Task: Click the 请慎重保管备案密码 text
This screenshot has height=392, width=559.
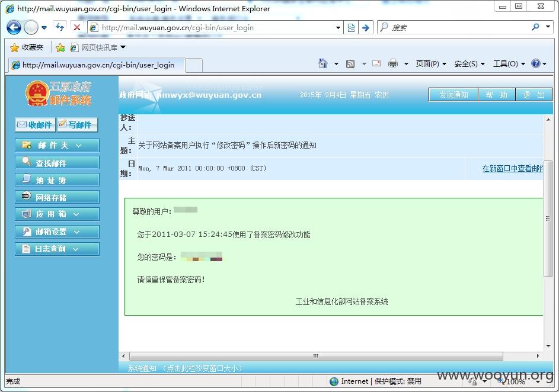Action: pos(171,279)
